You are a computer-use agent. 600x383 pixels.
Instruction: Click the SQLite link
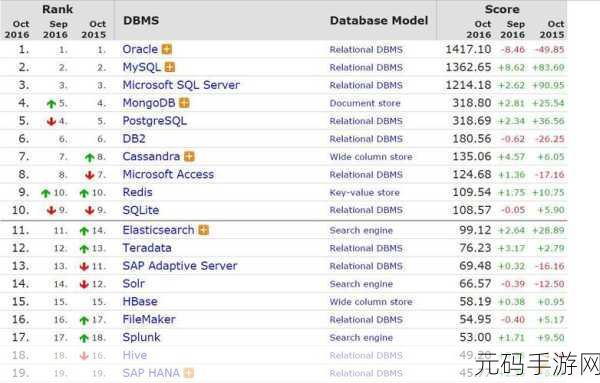(140, 210)
